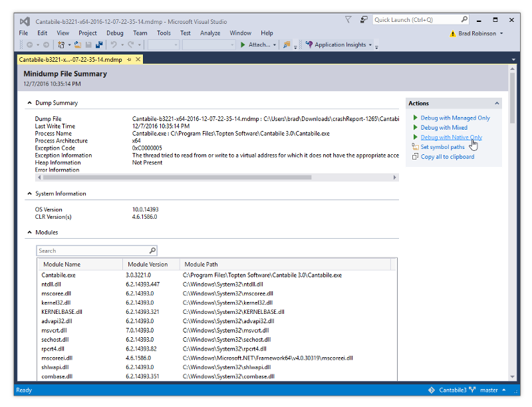Open the New Project dropdown arrow
The image size is (532, 407).
coord(69,45)
